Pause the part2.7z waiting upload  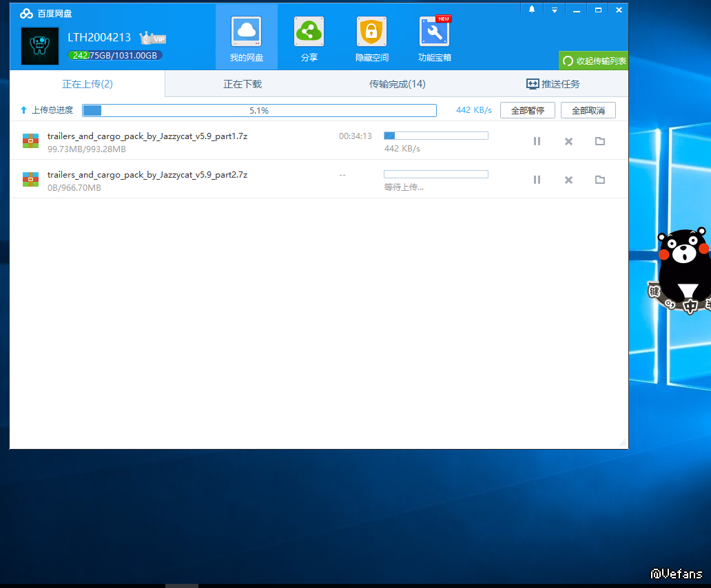[x=537, y=180]
